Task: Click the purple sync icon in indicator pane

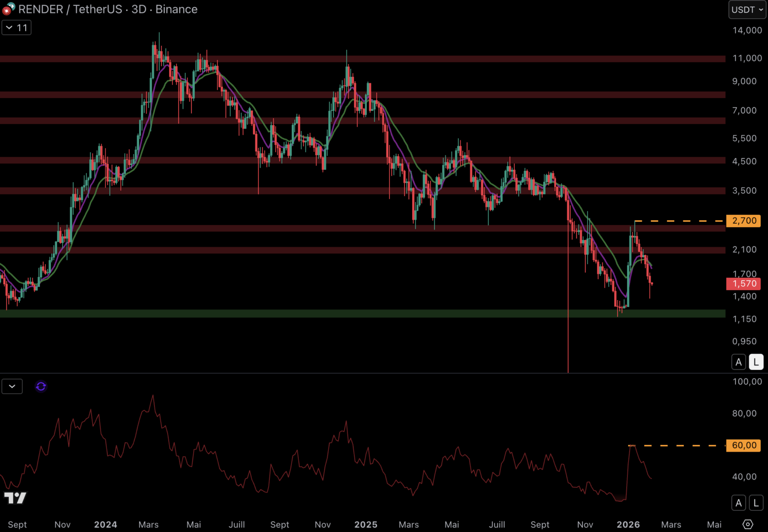Action: tap(41, 387)
